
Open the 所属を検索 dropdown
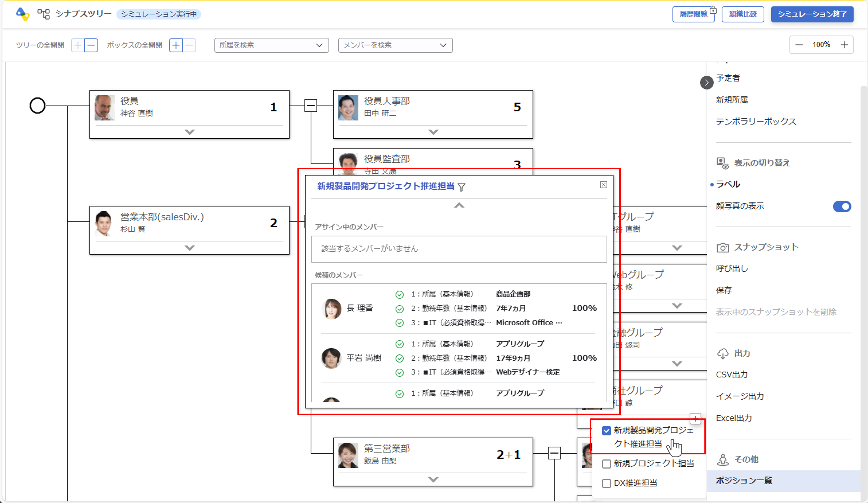pyautogui.click(x=271, y=45)
